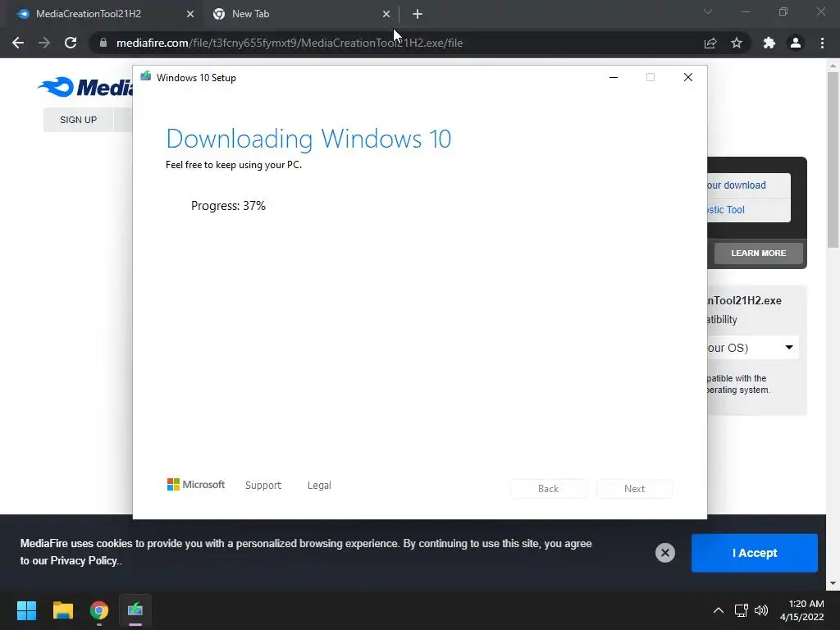Go back using Chrome's back arrow

[x=18, y=43]
